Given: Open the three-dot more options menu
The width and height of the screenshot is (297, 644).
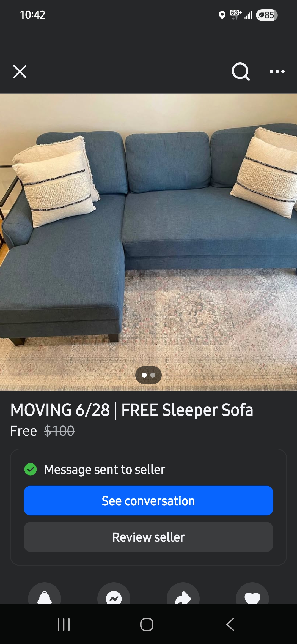Looking at the screenshot, I should click(277, 72).
